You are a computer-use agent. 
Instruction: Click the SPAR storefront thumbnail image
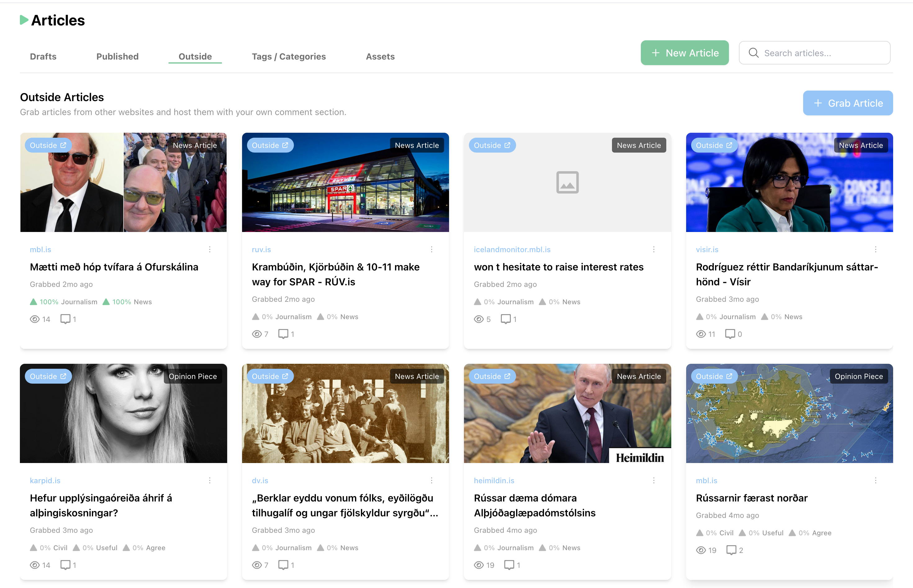[345, 182]
